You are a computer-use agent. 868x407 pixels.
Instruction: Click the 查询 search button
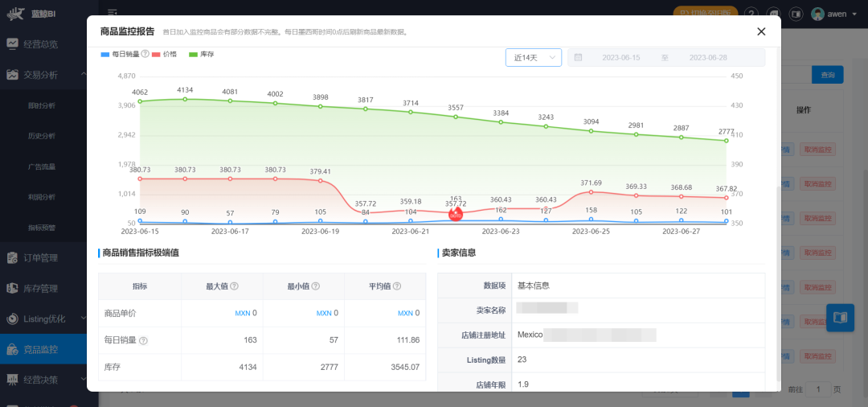click(x=828, y=75)
